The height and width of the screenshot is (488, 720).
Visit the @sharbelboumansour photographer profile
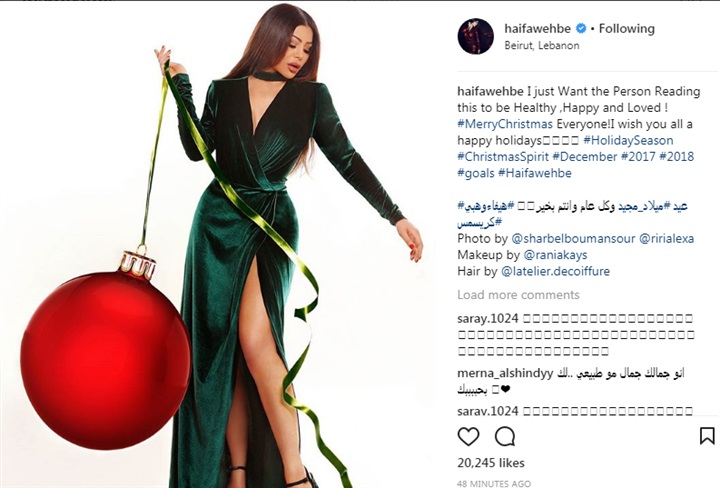click(x=573, y=239)
